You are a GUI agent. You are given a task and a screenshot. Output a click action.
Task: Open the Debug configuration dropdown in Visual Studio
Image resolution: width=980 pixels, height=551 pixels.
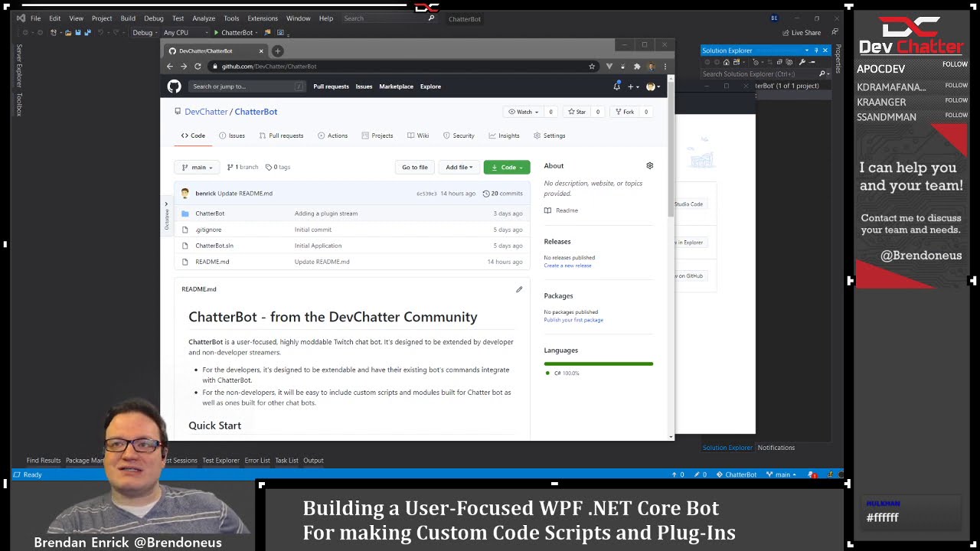click(x=145, y=33)
